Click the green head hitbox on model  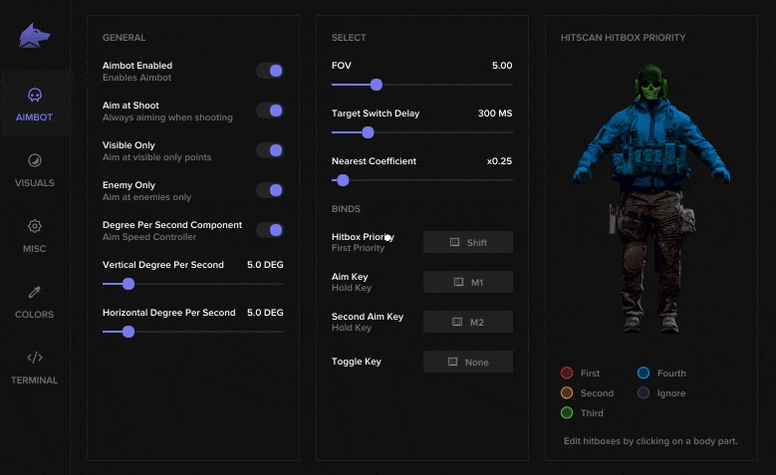tap(651, 83)
